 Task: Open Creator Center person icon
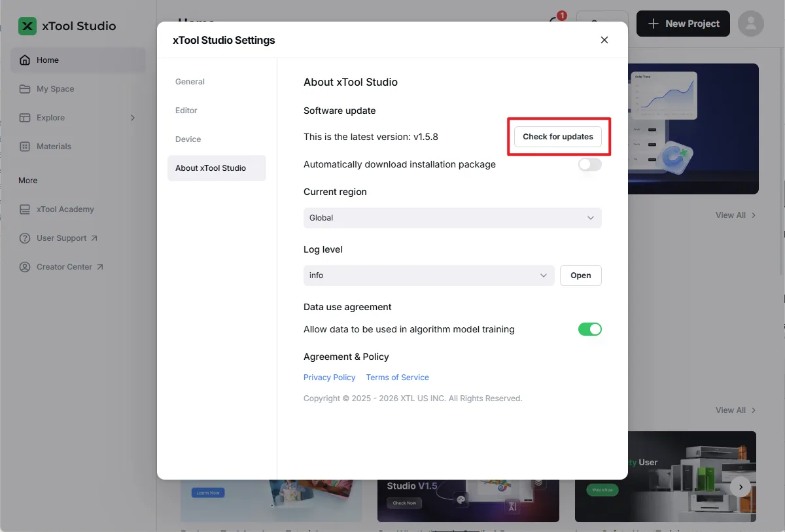(25, 267)
